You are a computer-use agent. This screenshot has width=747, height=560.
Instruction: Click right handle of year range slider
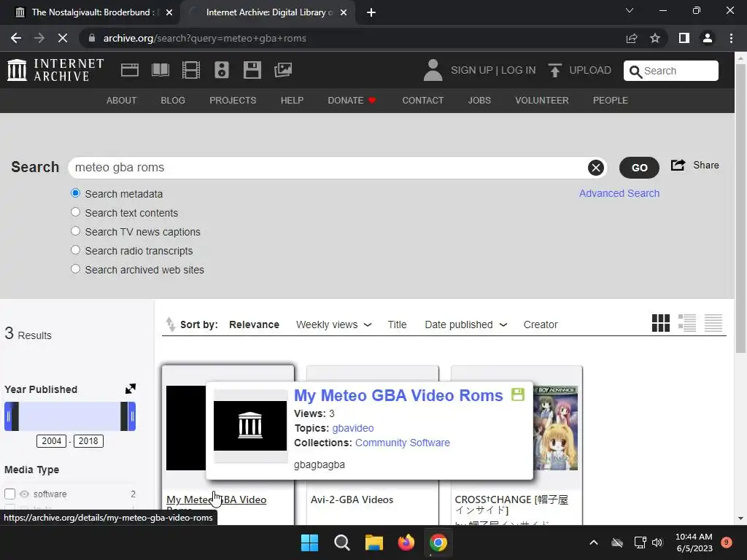click(x=132, y=416)
